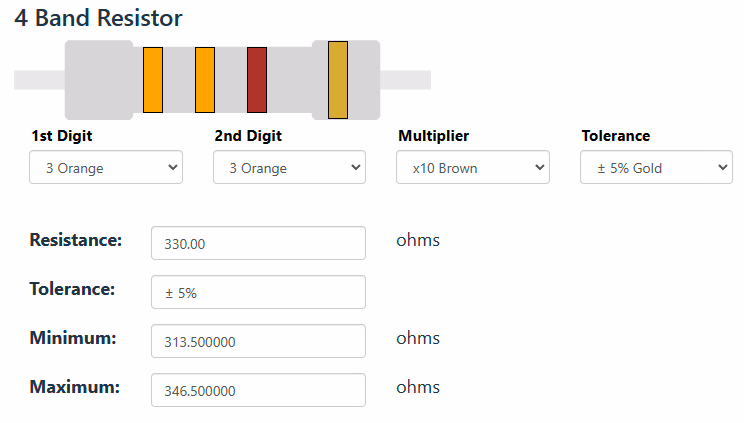Expand the ± 5% Gold tolerance dropdown
The height and width of the screenshot is (423, 744).
[x=656, y=168]
